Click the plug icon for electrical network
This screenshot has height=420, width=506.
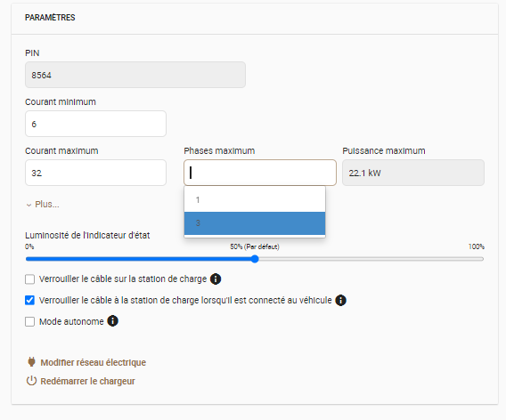tap(31, 362)
